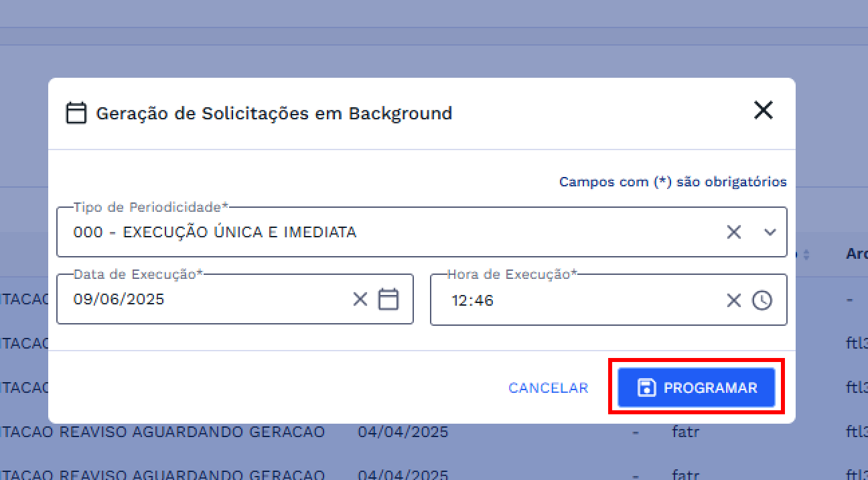Open the clock icon for Hora de Execução
Image resolution: width=868 pixels, height=480 pixels.
[763, 300]
